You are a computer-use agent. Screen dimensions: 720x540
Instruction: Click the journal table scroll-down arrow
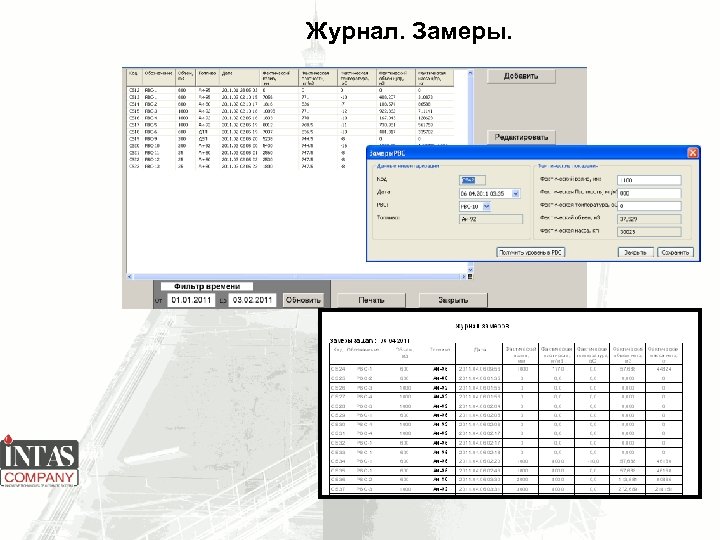tap(470, 269)
